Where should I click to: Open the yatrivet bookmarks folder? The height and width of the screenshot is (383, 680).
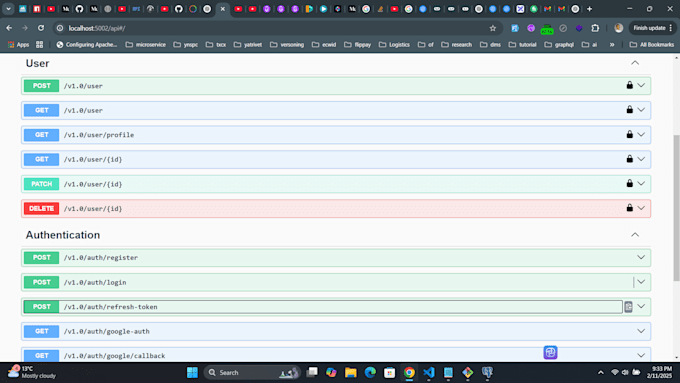248,45
